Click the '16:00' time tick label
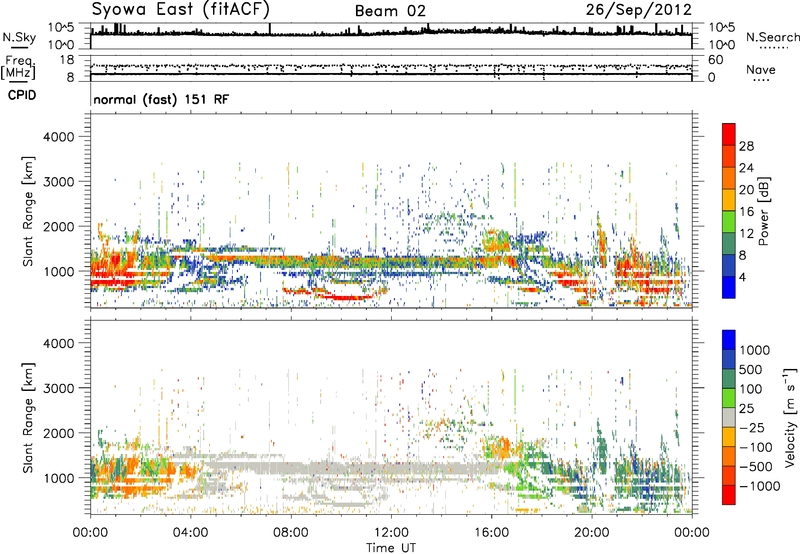 coord(491,533)
